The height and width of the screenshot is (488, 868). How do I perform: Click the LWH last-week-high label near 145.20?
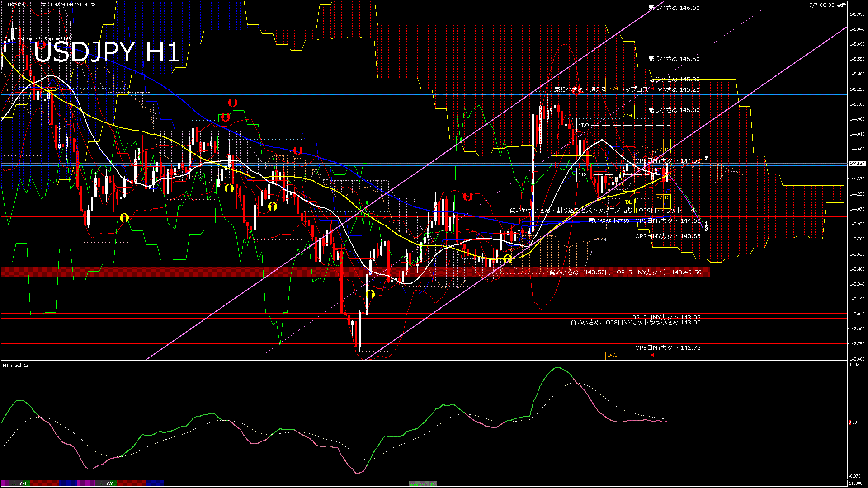click(x=613, y=89)
